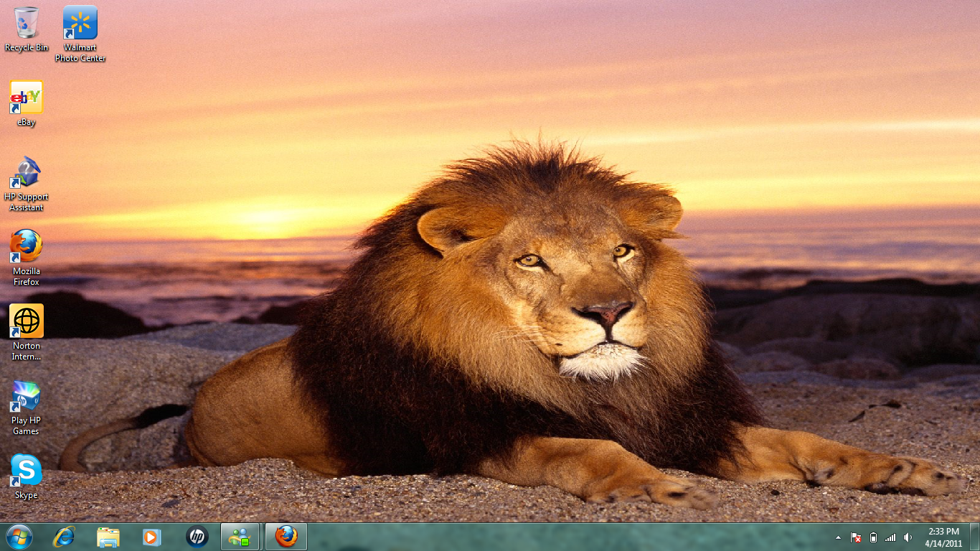The image size is (980, 551).
Task: Open the Windows Start menu
Action: click(19, 537)
